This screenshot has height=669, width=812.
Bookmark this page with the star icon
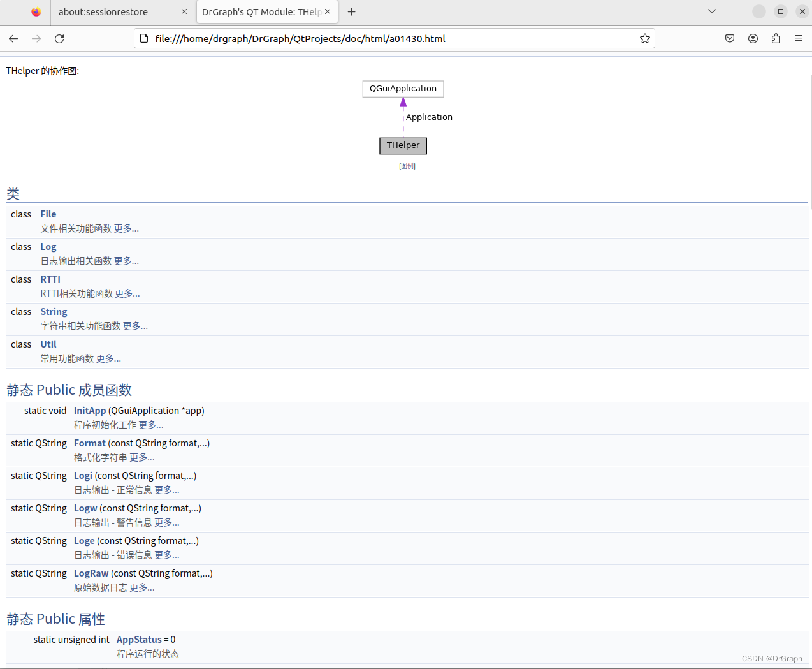pyautogui.click(x=645, y=38)
